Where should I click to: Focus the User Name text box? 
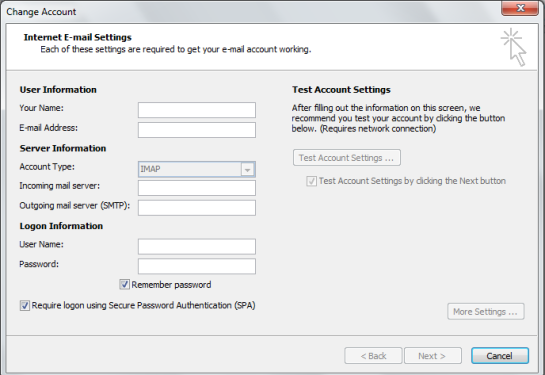(197, 246)
